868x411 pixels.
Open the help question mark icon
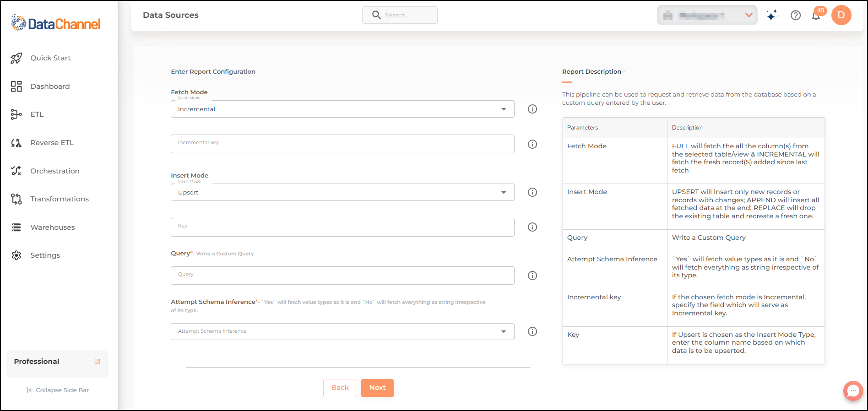(796, 16)
